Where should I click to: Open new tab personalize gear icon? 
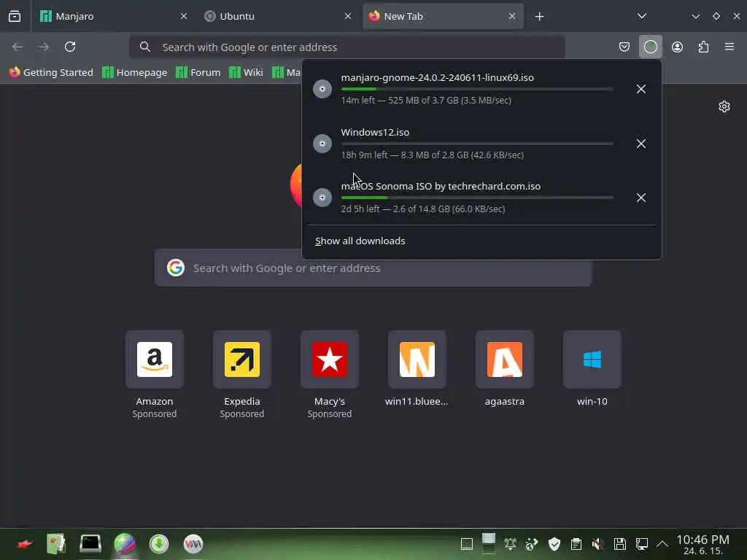pyautogui.click(x=724, y=106)
